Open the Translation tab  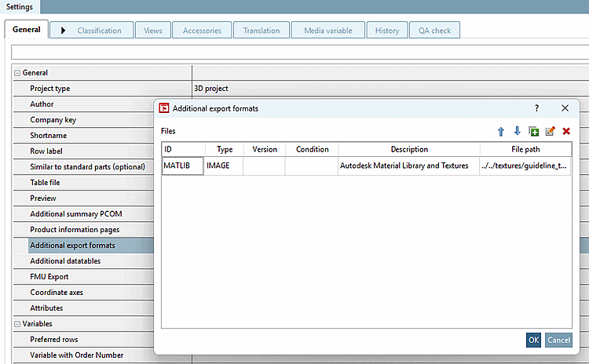coord(262,31)
